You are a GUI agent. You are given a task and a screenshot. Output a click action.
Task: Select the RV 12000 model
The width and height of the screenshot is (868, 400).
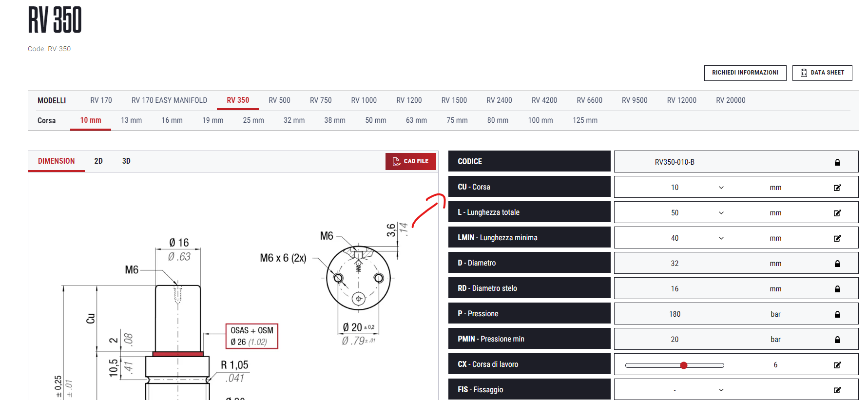coord(681,100)
